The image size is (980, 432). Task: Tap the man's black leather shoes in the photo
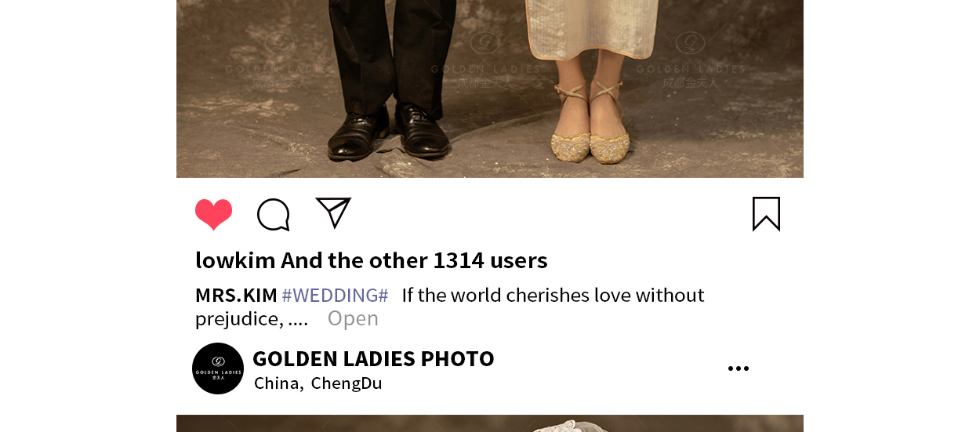388,132
